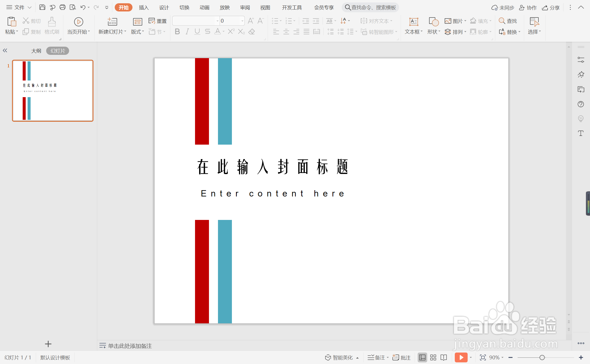Select slide 1 thumbnail
Image resolution: width=590 pixels, height=364 pixels.
(x=53, y=91)
